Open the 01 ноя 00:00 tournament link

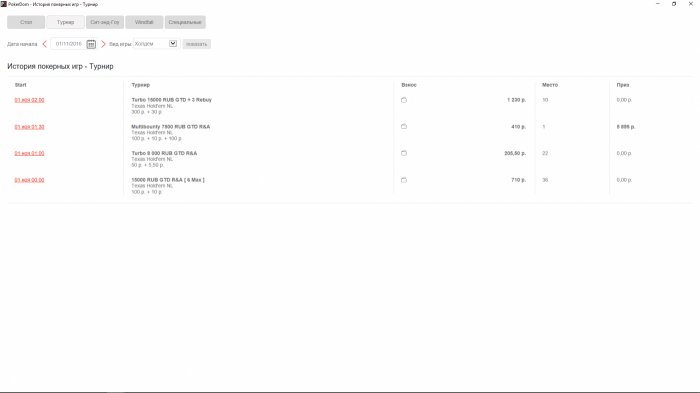pos(29,180)
